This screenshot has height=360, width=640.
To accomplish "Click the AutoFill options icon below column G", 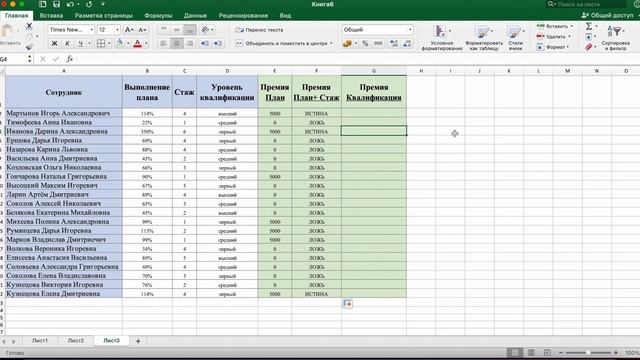I will [348, 304].
